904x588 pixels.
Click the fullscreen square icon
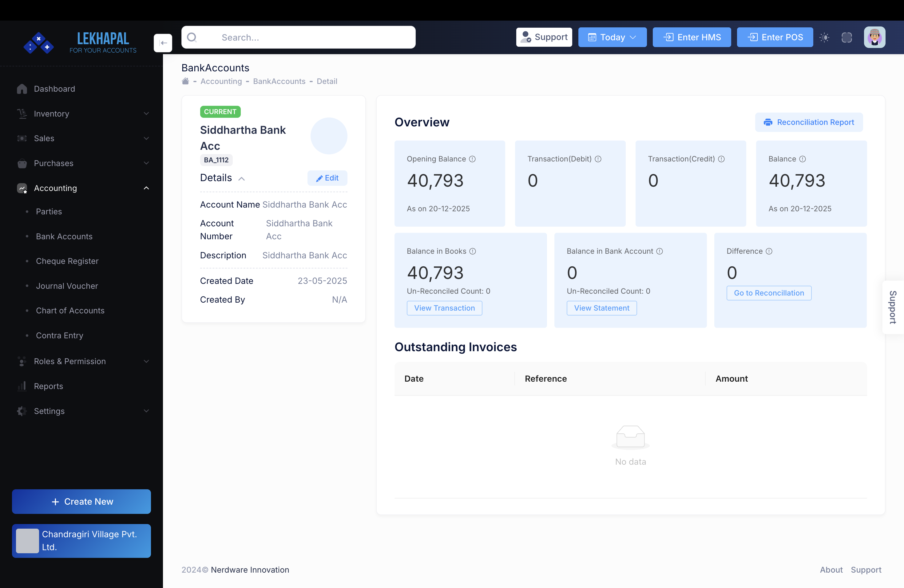847,37
